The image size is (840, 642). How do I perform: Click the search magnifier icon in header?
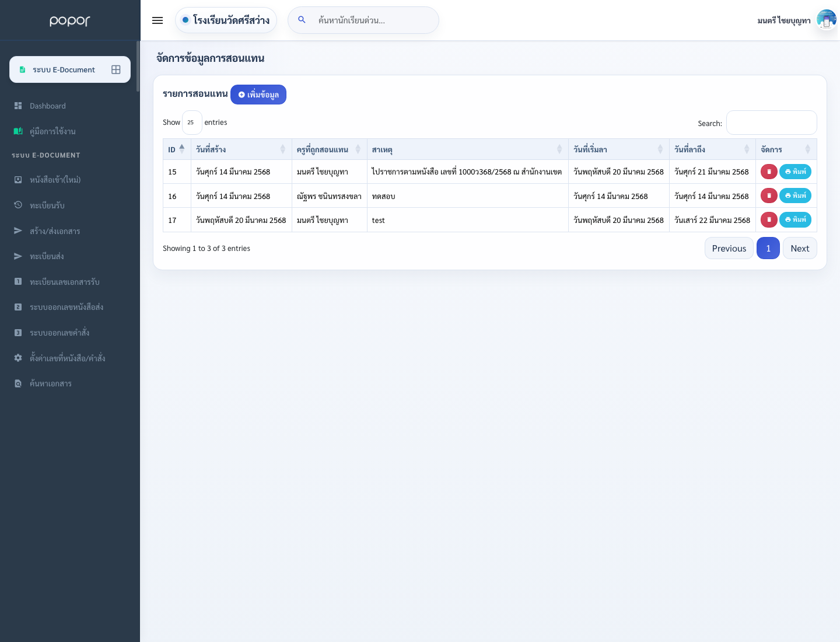coord(302,20)
